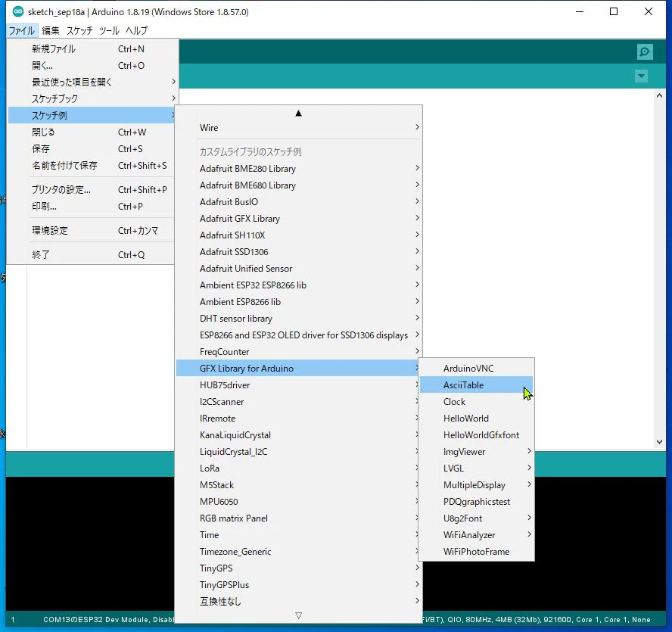Expand Adafruit BME680 Library examples

coord(299,185)
